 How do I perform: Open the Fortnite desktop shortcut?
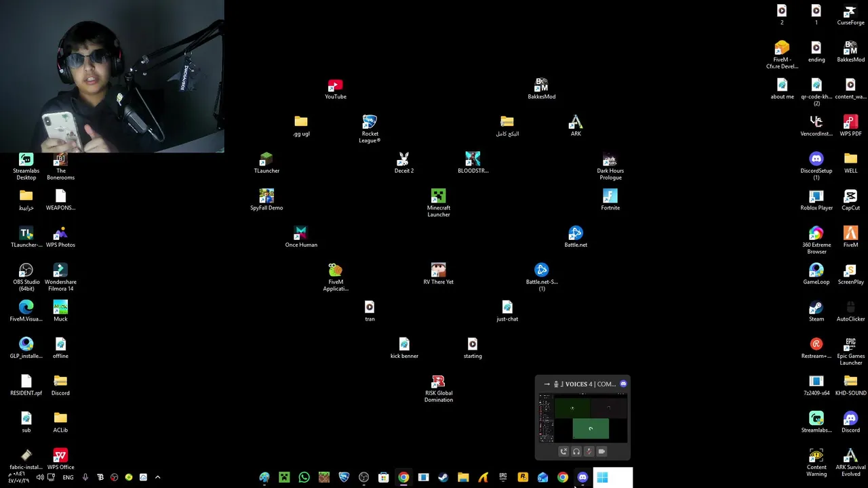click(610, 200)
